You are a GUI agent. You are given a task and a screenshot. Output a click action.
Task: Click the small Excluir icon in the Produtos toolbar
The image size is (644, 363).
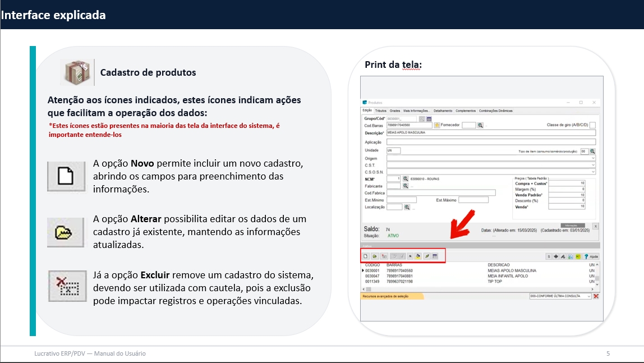click(x=384, y=256)
